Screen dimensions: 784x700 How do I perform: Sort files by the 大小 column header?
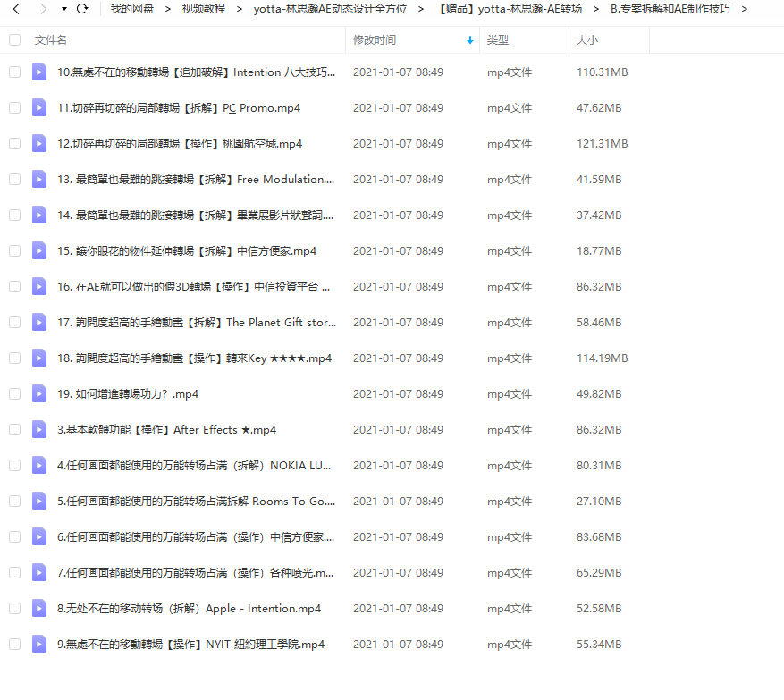tap(587, 40)
